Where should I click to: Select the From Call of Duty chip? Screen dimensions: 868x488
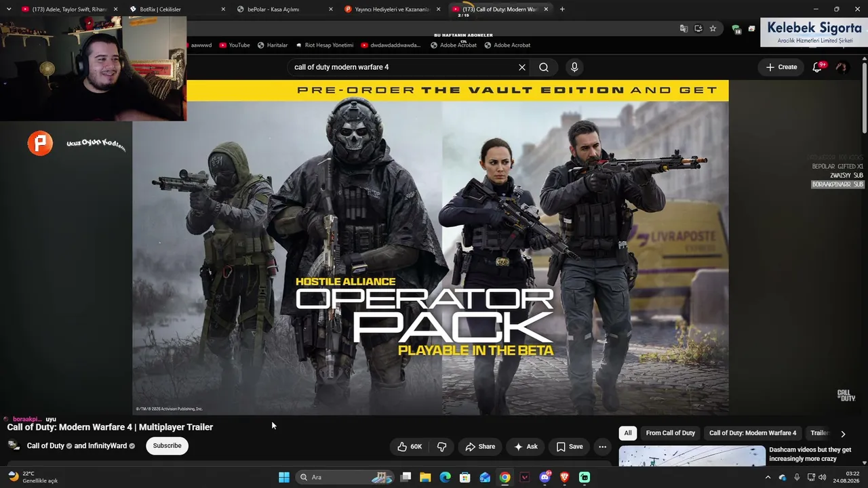[x=671, y=433]
